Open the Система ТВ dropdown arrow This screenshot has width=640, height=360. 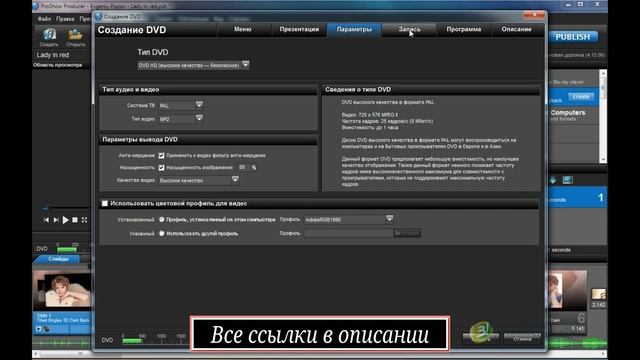pos(199,105)
